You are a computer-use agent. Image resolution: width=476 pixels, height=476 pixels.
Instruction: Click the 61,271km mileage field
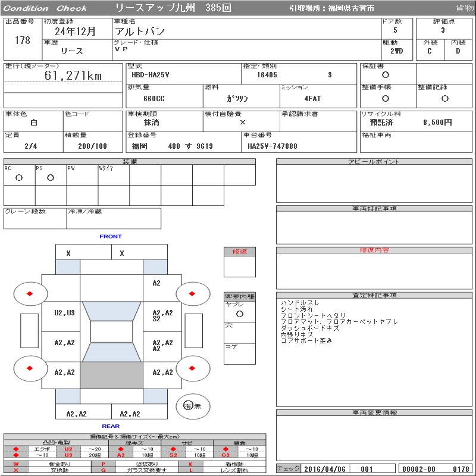click(73, 76)
